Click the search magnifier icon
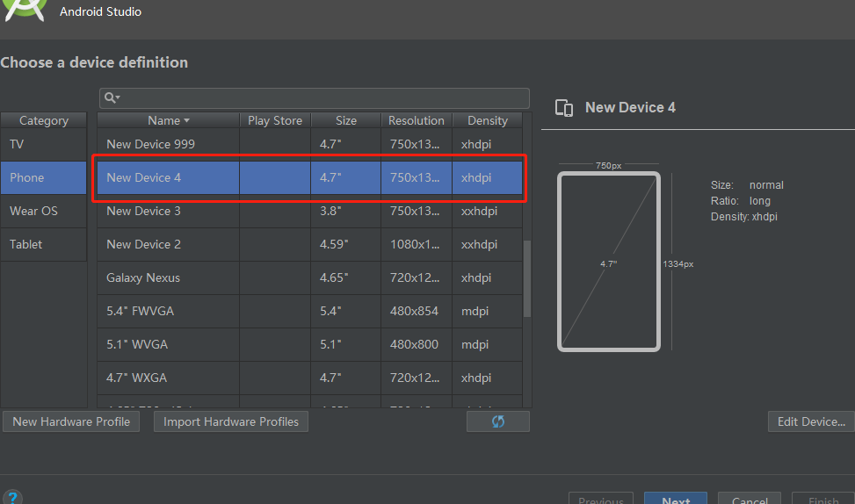This screenshot has width=855, height=504. point(112,97)
